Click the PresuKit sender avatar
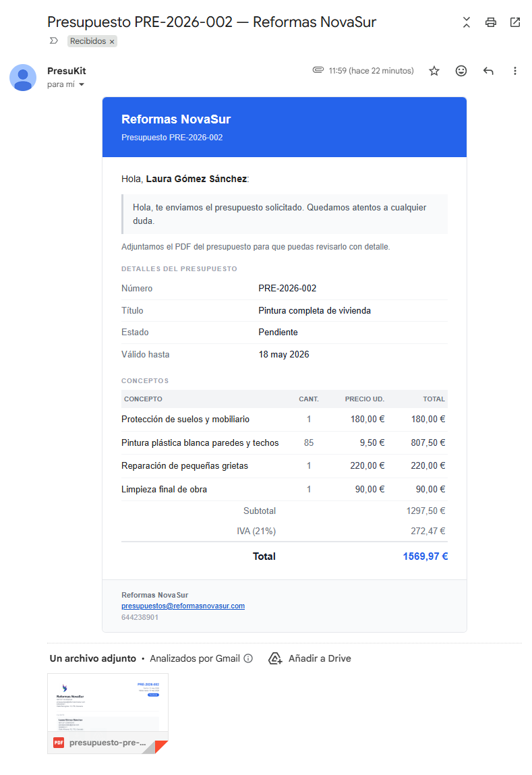The height and width of the screenshot is (775, 532). (23, 78)
